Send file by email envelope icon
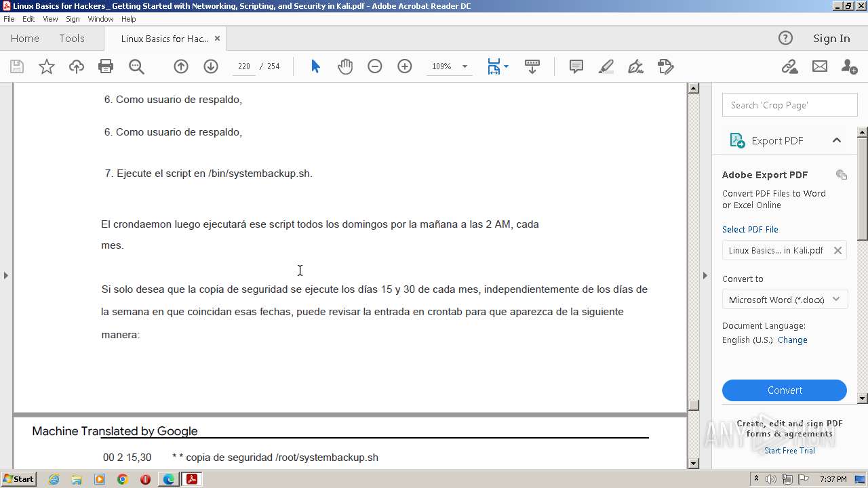This screenshot has height=488, width=868. [820, 66]
